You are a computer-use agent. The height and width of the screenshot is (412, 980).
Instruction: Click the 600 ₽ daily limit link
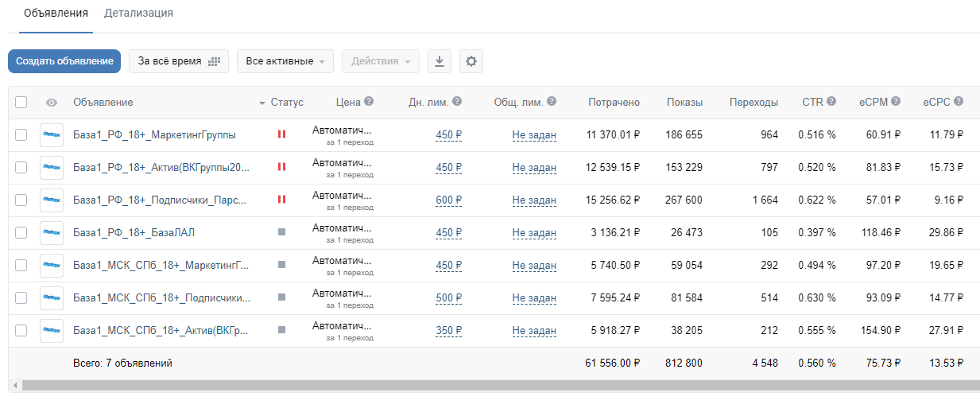448,200
